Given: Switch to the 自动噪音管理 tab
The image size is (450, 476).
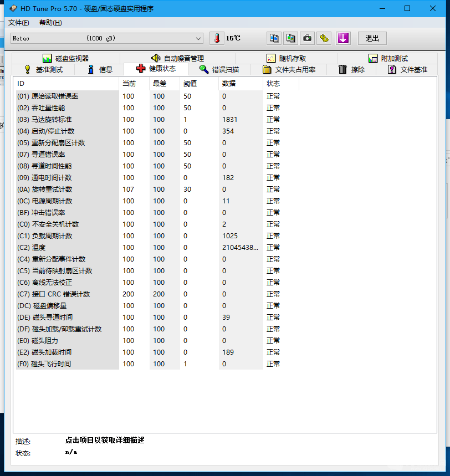Looking at the screenshot, I should point(178,58).
